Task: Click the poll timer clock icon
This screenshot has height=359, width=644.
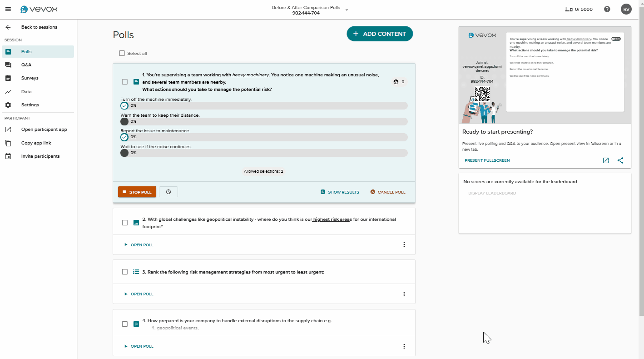Action: coord(168,192)
